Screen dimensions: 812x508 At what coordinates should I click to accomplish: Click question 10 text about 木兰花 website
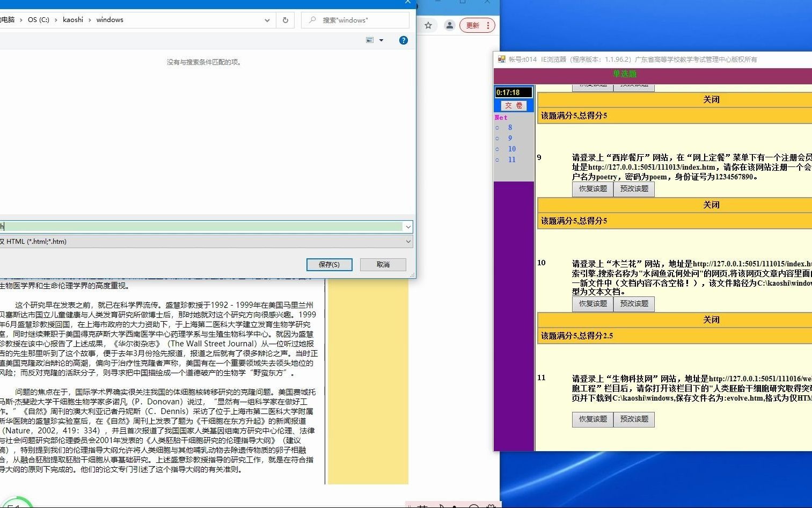point(692,278)
